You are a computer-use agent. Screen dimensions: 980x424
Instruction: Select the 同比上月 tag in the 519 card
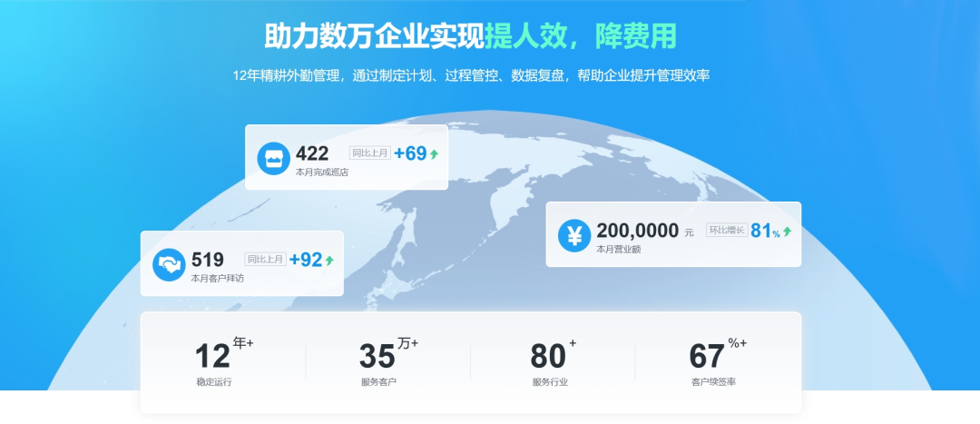pos(266,260)
